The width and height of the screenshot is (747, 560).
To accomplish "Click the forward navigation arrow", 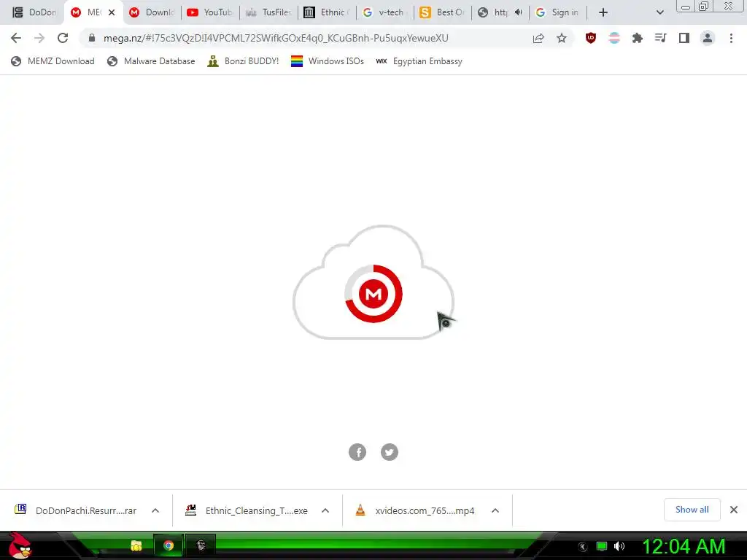I will [x=39, y=38].
